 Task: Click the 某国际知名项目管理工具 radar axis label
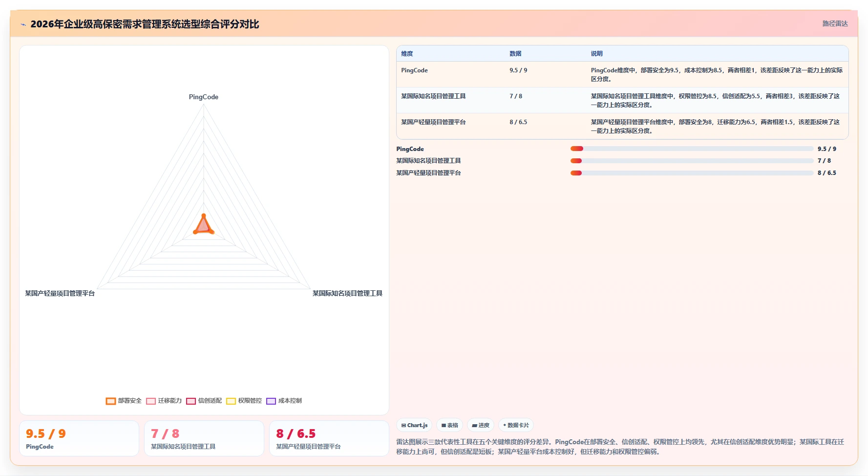point(347,293)
